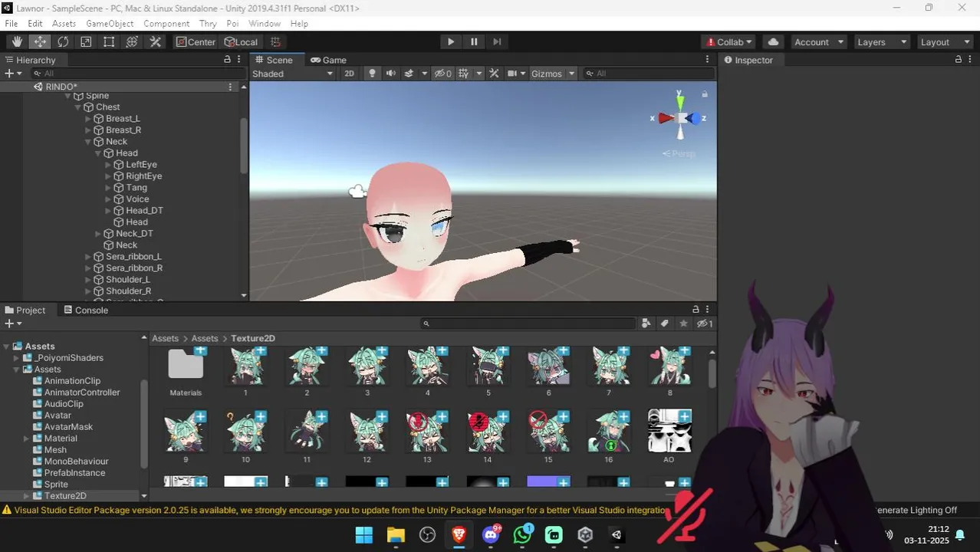
Task: Open cloud services panel
Action: pos(773,42)
